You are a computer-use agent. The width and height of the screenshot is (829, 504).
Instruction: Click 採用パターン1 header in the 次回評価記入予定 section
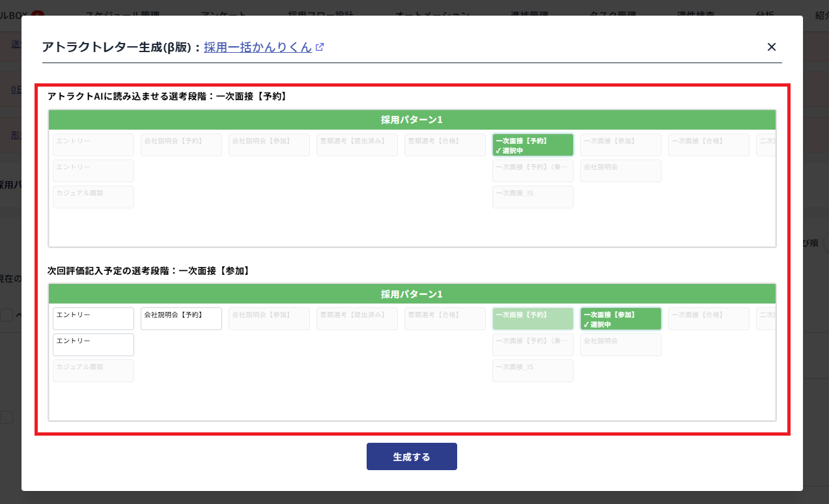point(412,294)
